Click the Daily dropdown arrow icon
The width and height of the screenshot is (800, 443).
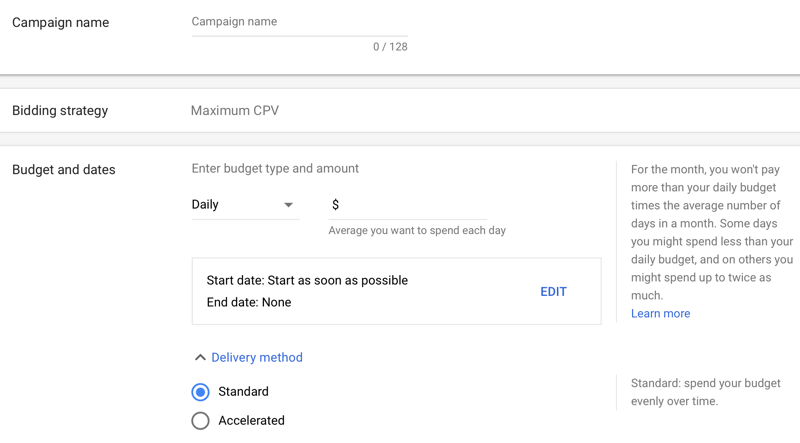[288, 205]
